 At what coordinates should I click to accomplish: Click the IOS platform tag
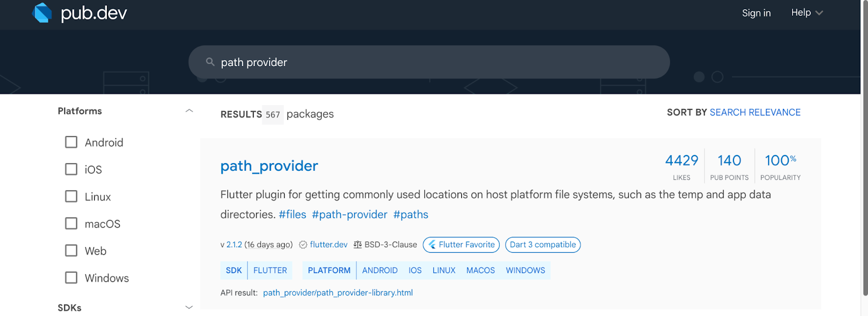(415, 270)
